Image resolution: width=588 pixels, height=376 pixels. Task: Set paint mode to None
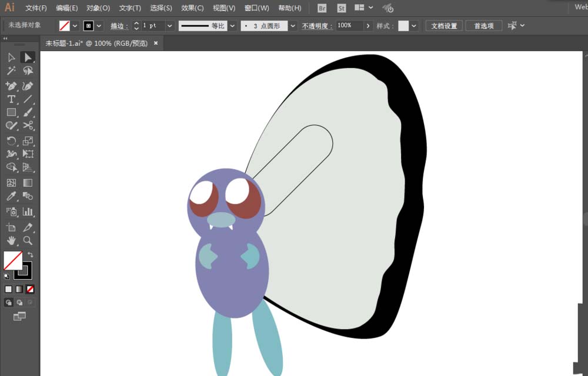pos(30,289)
